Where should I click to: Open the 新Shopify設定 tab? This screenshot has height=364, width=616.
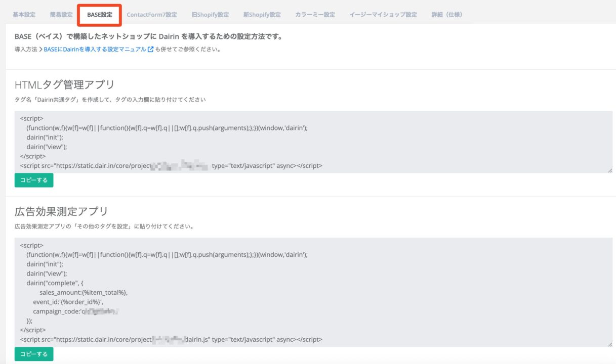pyautogui.click(x=262, y=15)
